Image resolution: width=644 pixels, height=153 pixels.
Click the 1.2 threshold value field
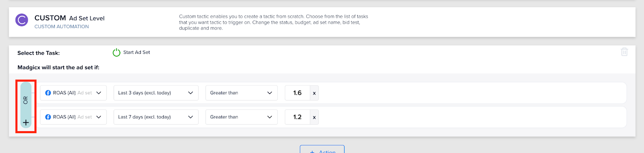[297, 117]
